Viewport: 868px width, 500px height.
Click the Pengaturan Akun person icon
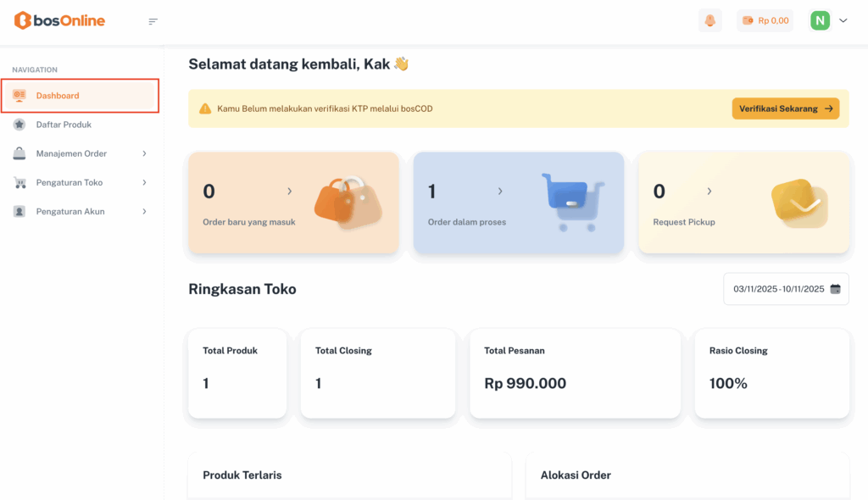pyautogui.click(x=19, y=211)
